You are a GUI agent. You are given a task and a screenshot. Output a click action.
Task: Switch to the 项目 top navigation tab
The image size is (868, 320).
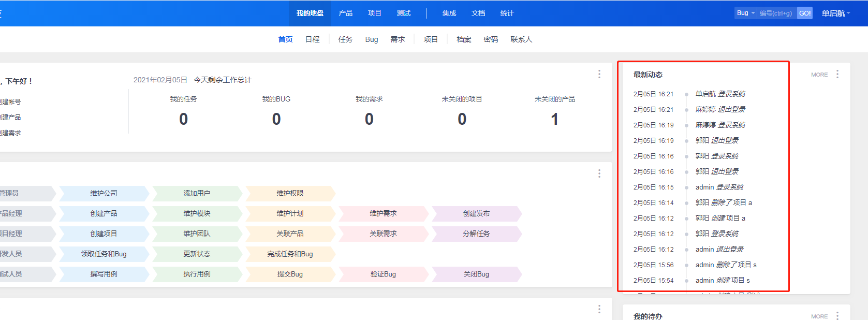[375, 13]
